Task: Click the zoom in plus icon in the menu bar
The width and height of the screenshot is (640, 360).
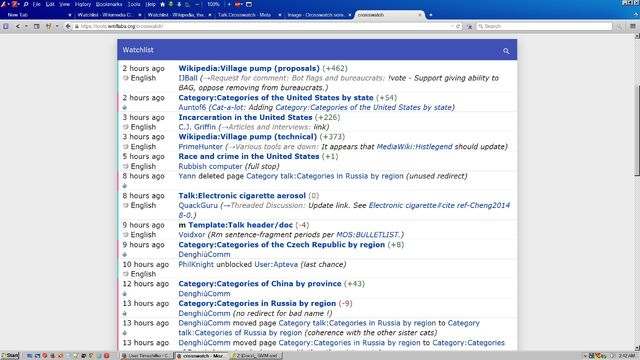Action: [x=229, y=4]
